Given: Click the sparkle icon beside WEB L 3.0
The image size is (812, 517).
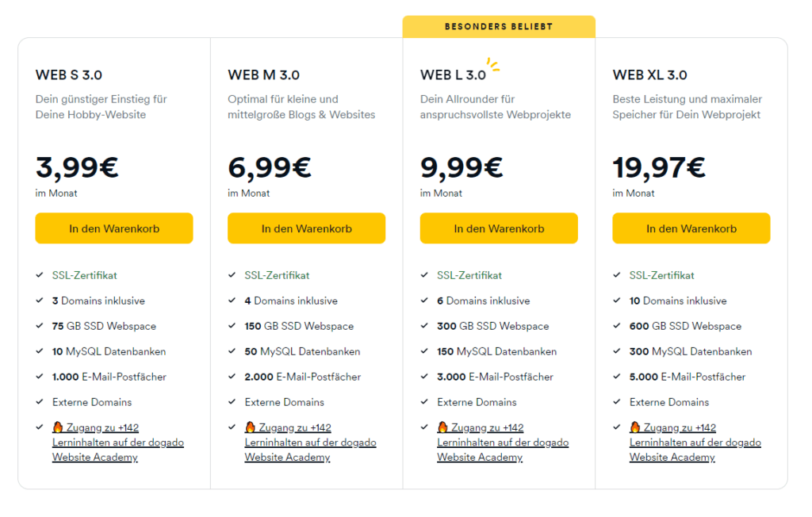Looking at the screenshot, I should [x=493, y=64].
